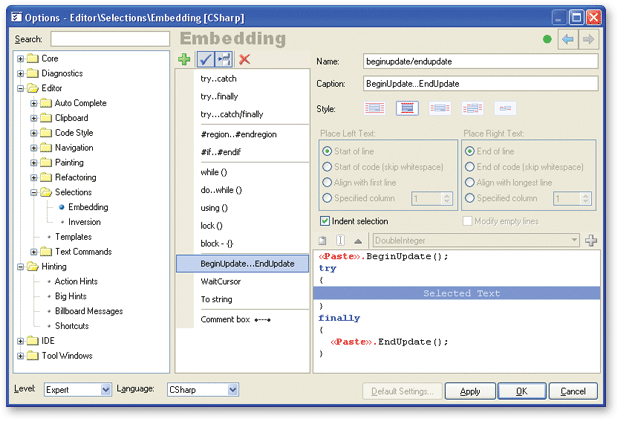This screenshot has width=619, height=421.
Task: Click the Default Settings button
Action: (402, 391)
